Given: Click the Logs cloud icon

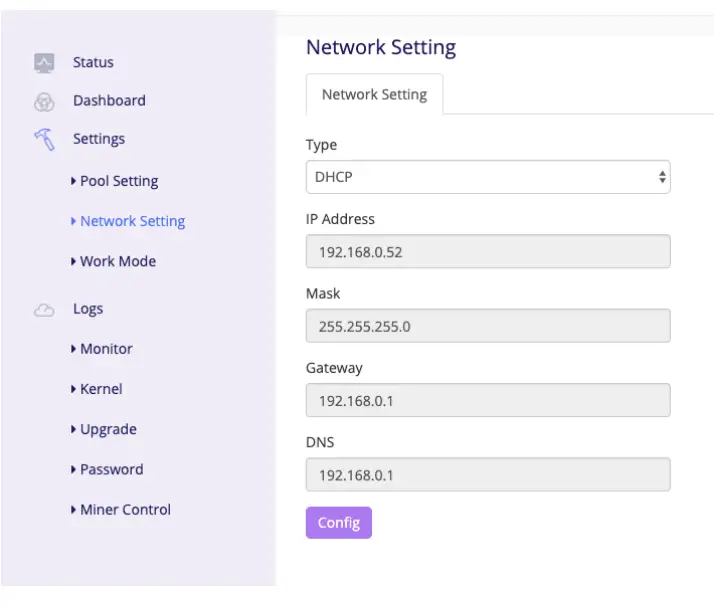Looking at the screenshot, I should coord(44,311).
